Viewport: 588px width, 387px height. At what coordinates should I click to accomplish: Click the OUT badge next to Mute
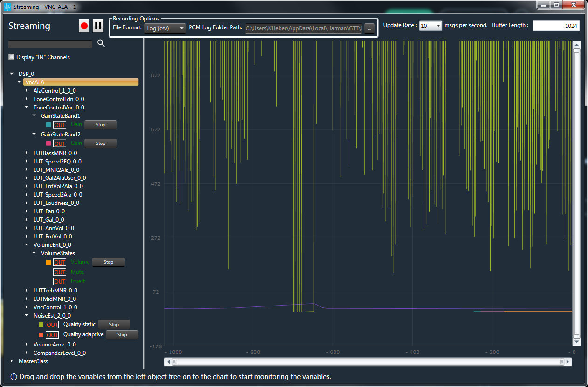click(x=60, y=272)
